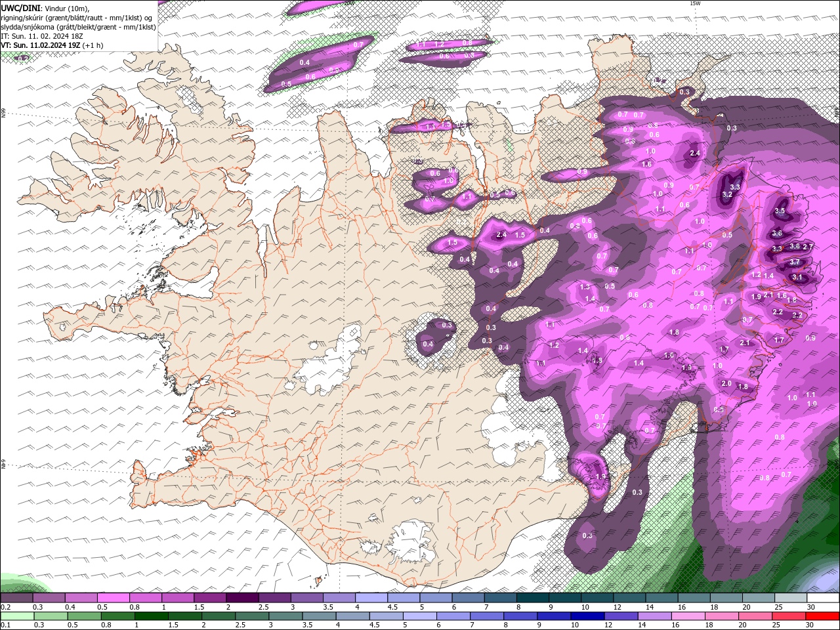Click the upper-scale swatch between 0.2 and 0.3
Image resolution: width=840 pixels, height=630 pixels.
(x=16, y=598)
